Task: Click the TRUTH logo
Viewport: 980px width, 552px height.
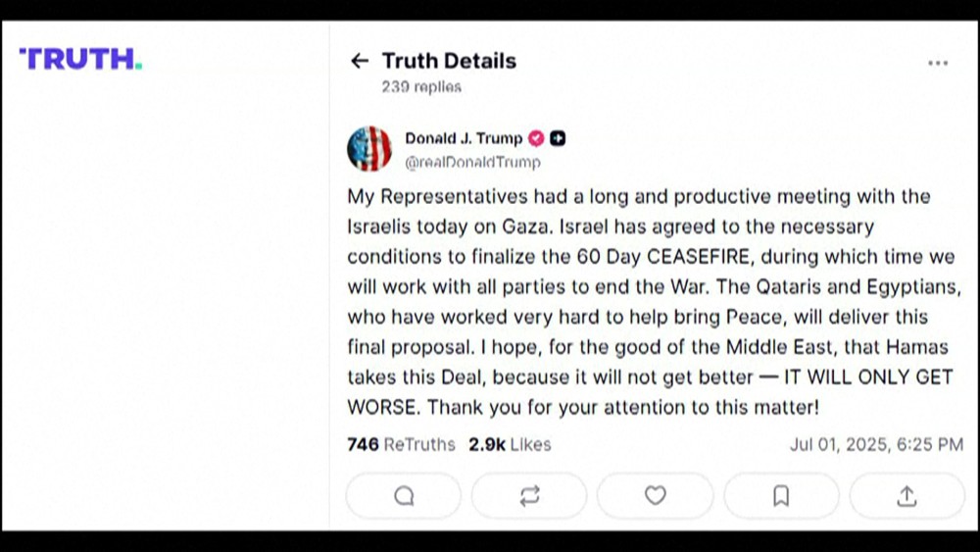Action: 80,59
